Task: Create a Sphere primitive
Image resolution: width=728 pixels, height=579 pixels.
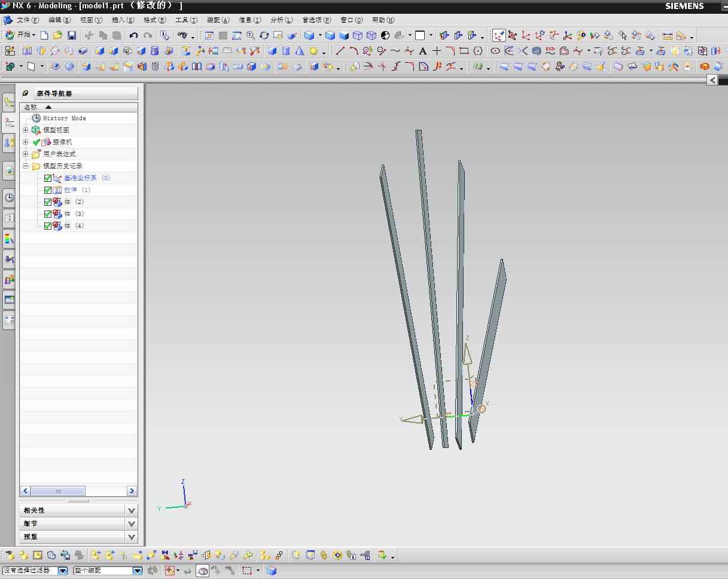Action: [313, 51]
